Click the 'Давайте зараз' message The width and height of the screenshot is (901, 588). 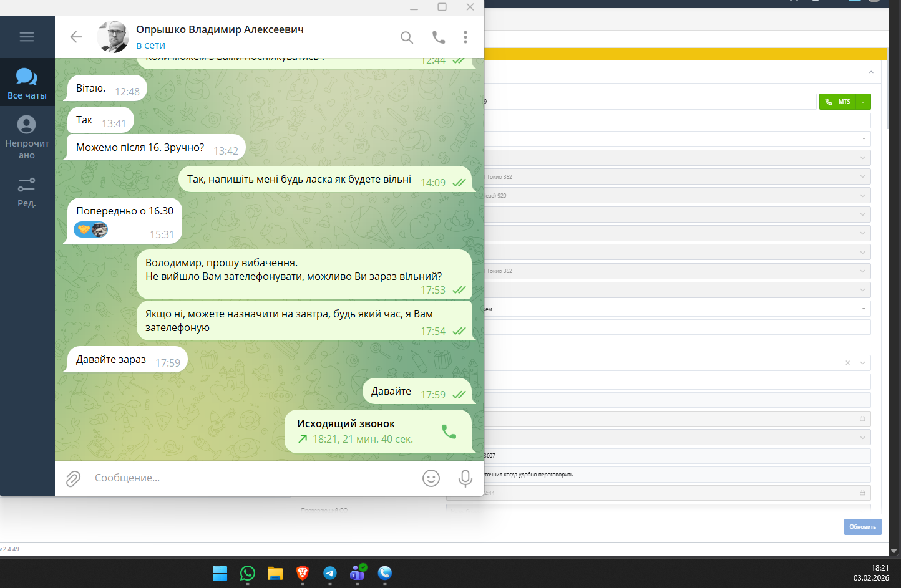(x=127, y=360)
